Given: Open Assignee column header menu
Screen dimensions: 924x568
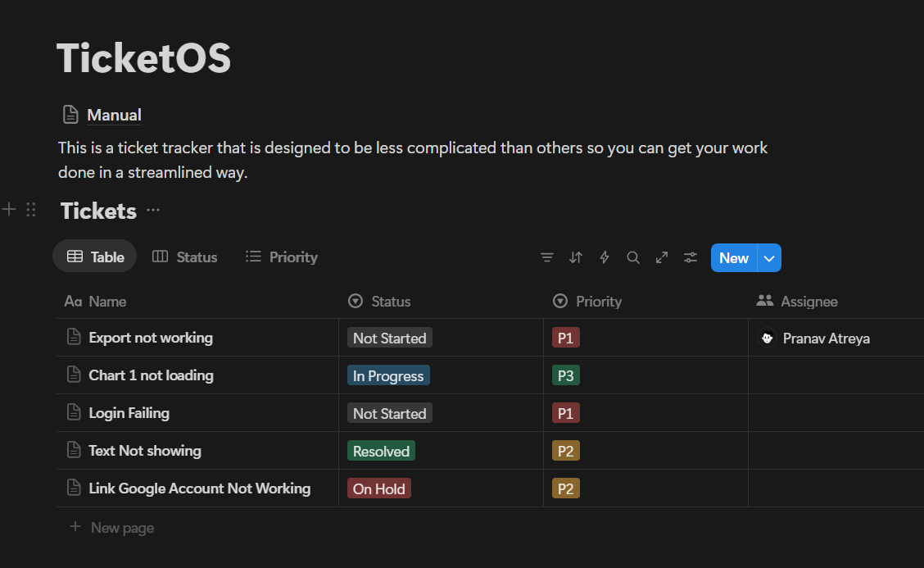Looking at the screenshot, I should coord(836,302).
